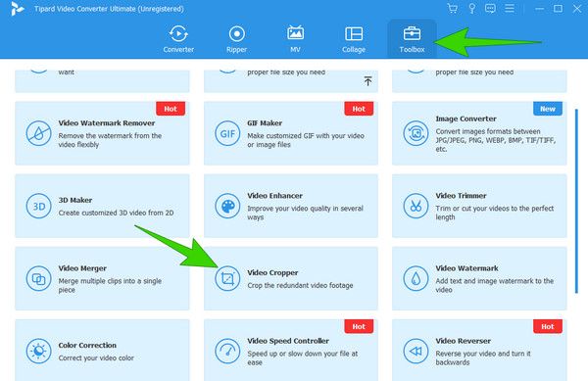Click the 3D Maker icon

[x=38, y=206]
